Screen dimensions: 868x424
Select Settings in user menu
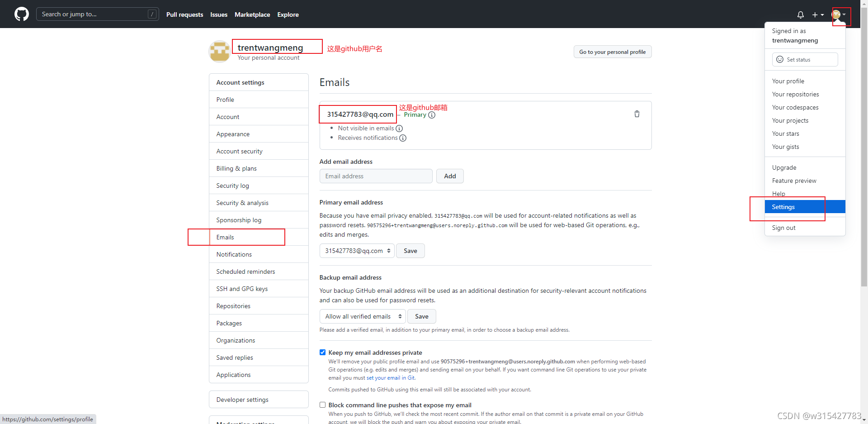tap(805, 207)
